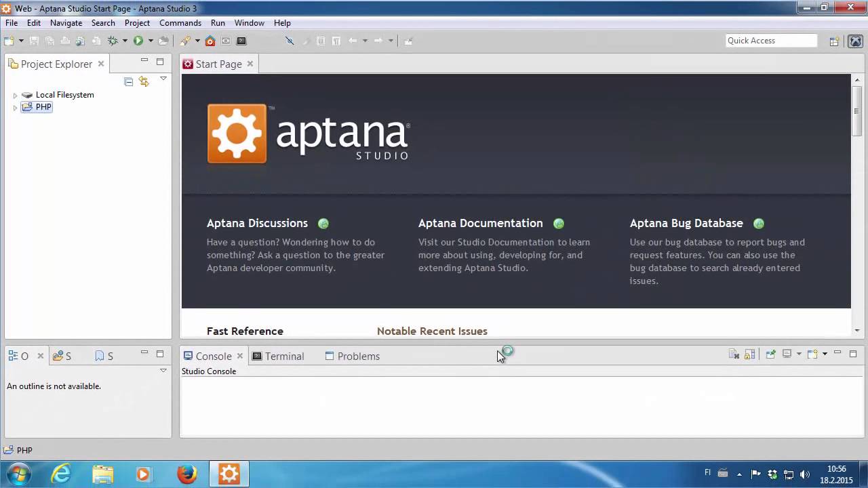
Task: Open the Window menu
Action: [x=250, y=23]
